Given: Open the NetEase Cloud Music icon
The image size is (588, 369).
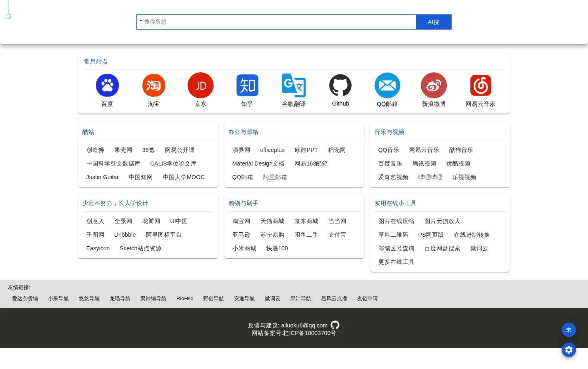Looking at the screenshot, I should 480,85.
